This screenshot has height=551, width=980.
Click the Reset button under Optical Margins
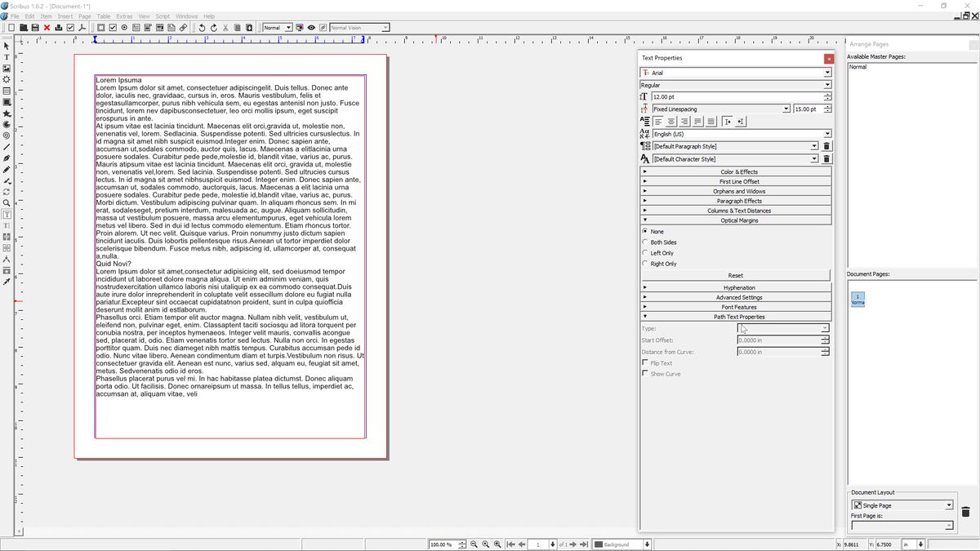pos(736,274)
